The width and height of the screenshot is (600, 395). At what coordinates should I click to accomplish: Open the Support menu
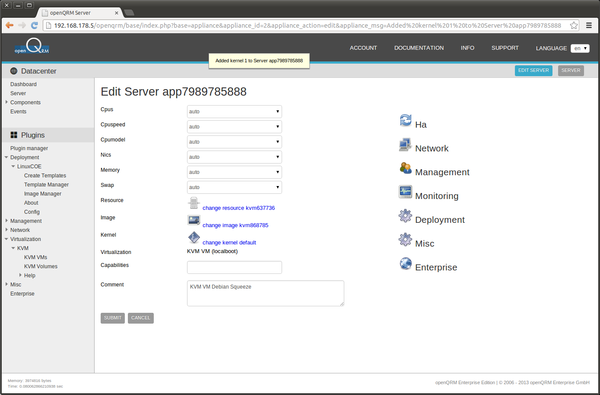pos(505,48)
